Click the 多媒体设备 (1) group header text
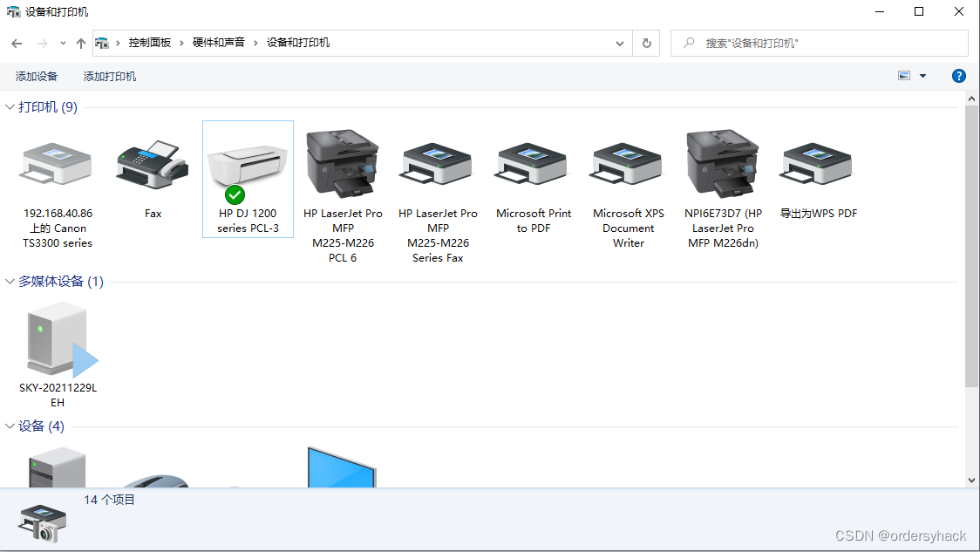Image resolution: width=980 pixels, height=552 pixels. point(61,282)
